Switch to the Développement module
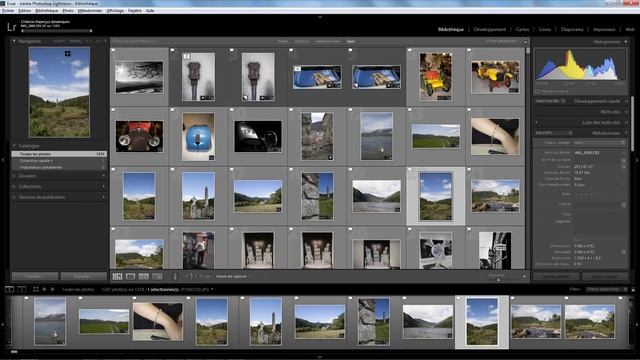 tap(489, 29)
